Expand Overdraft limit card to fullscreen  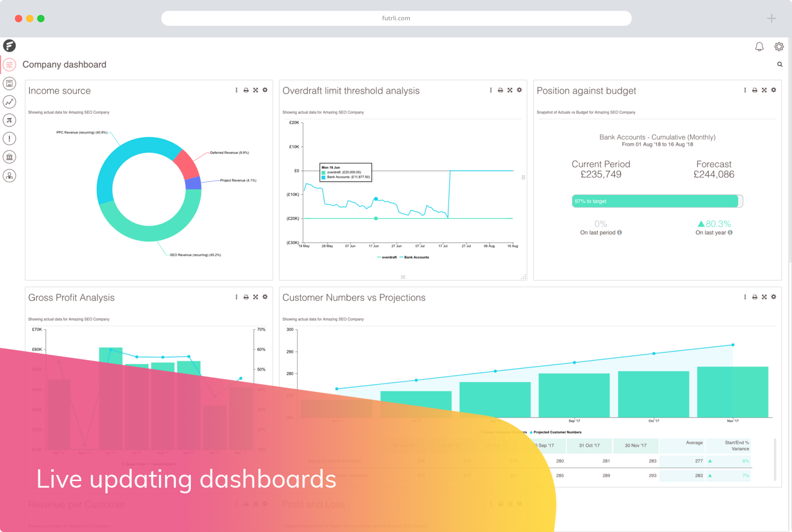pos(510,90)
